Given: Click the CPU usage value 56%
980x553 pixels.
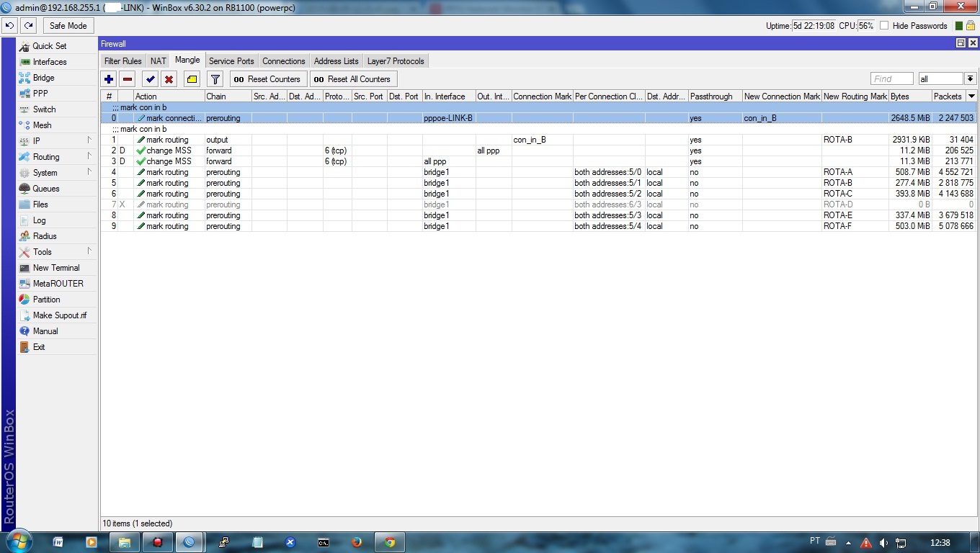Looking at the screenshot, I should [865, 26].
